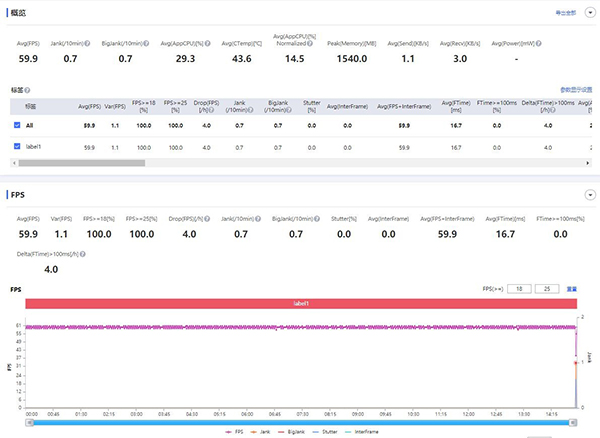Click 重置 reset link beside FPS thresholds
This screenshot has height=438, width=600.
572,288
